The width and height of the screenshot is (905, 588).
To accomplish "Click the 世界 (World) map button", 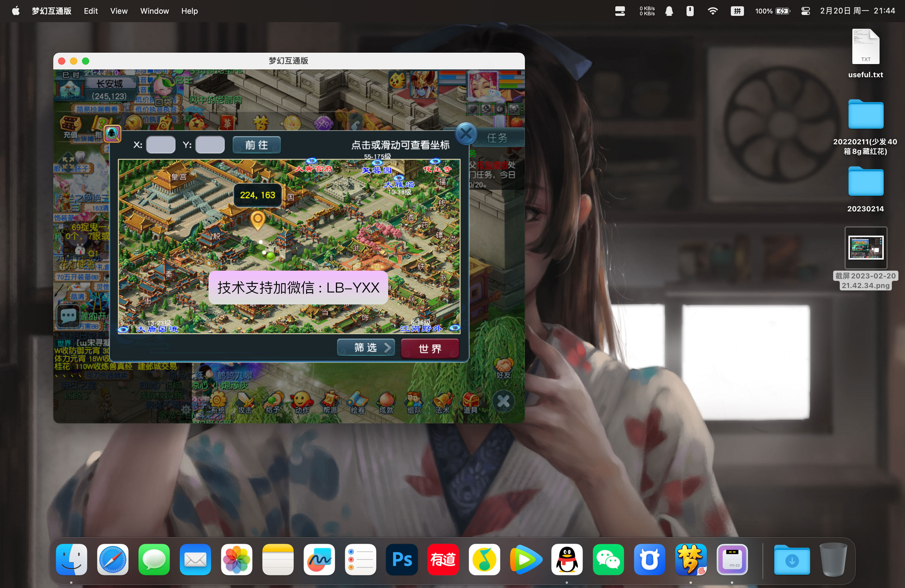I will click(430, 348).
